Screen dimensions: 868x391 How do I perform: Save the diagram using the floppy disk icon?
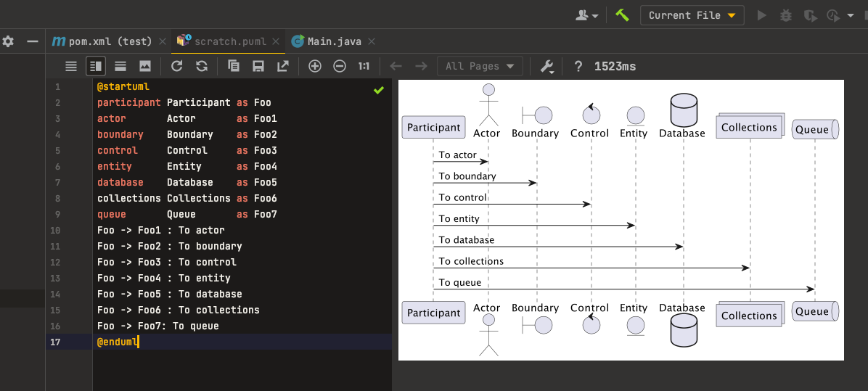tap(258, 66)
